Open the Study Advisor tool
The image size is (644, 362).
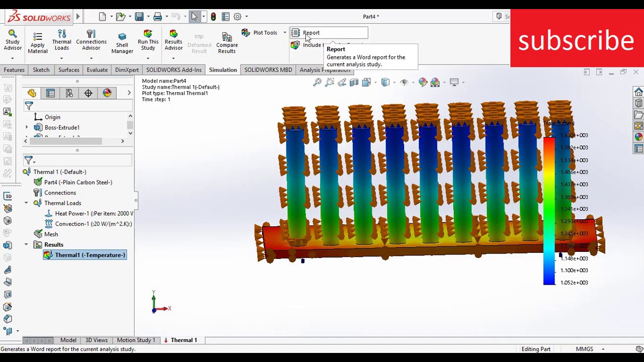13,41
